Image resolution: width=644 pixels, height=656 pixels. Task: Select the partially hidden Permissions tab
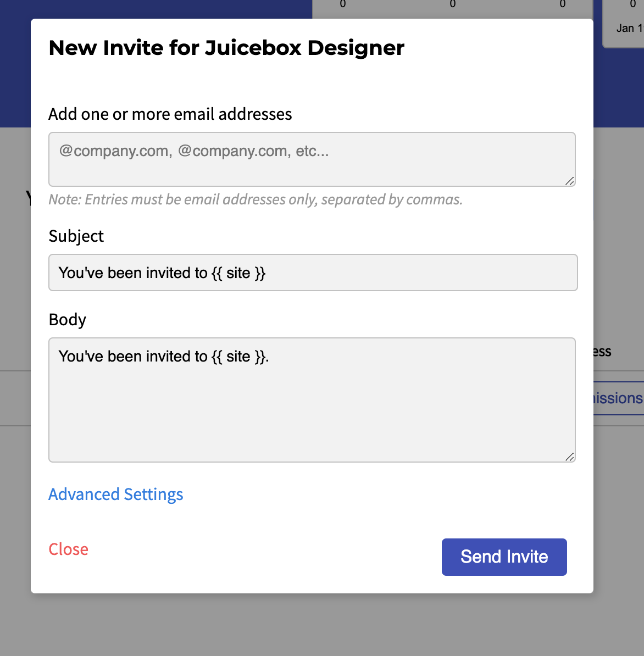(x=619, y=398)
